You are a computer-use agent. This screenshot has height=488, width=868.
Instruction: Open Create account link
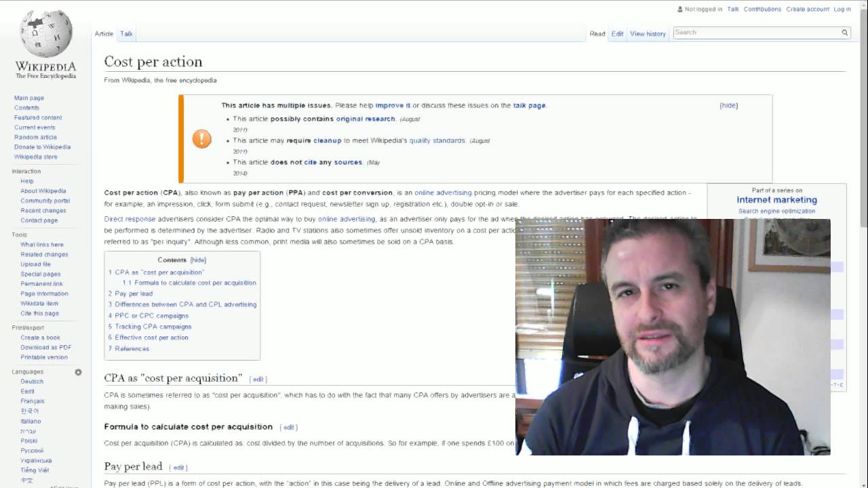tap(808, 9)
